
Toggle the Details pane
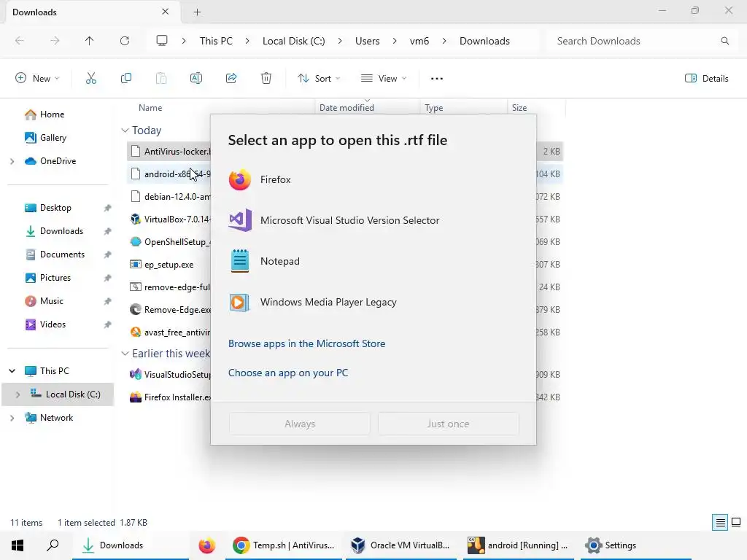point(706,79)
